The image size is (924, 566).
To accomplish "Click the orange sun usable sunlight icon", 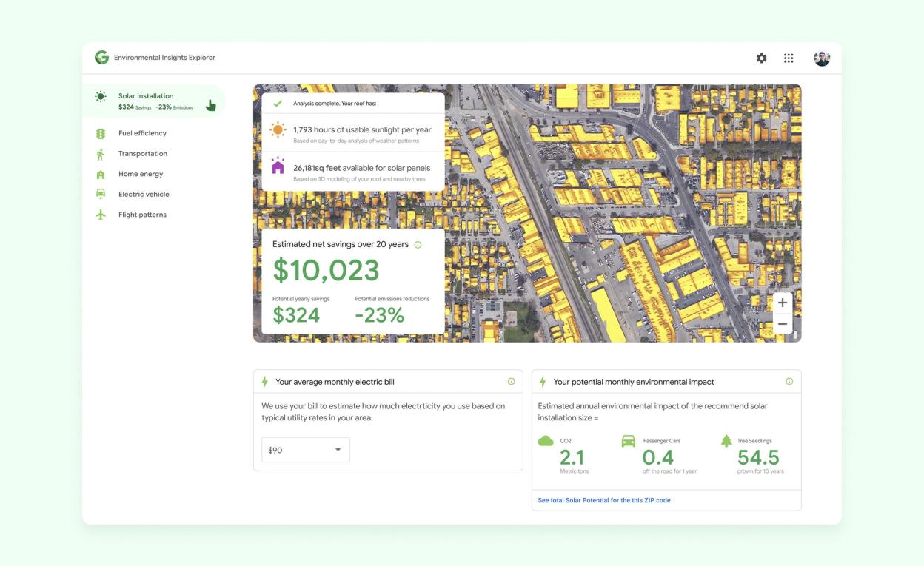I will pyautogui.click(x=278, y=130).
